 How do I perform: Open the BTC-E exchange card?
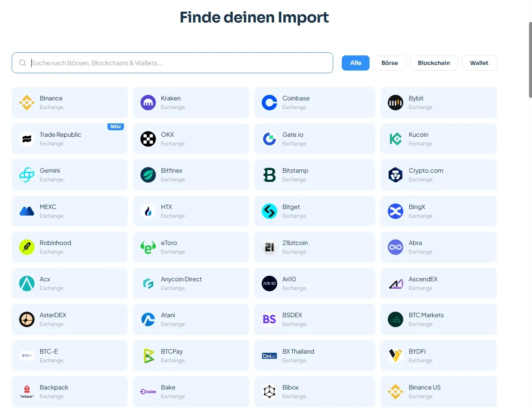pos(70,356)
